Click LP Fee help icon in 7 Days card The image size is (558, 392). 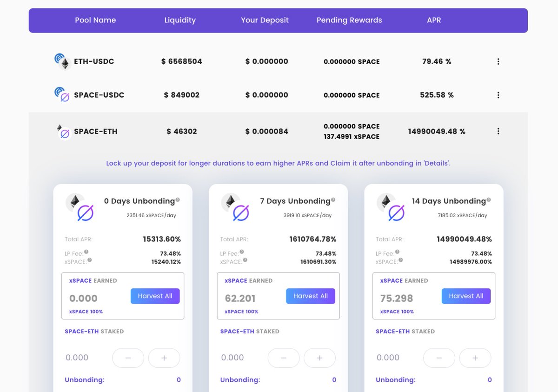coord(242,252)
